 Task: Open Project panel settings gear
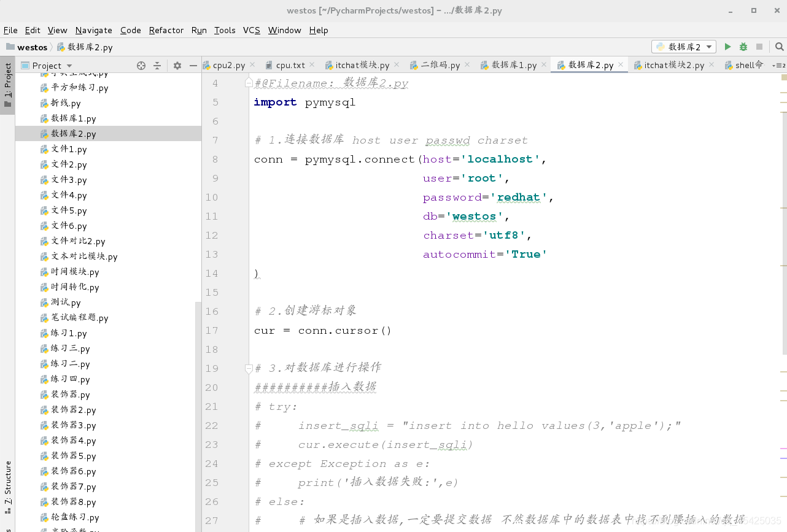pos(177,66)
